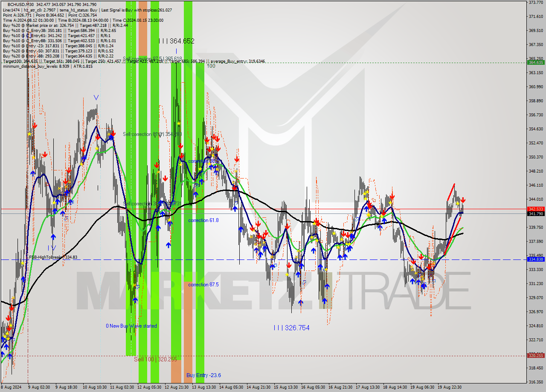Select the 'Entry -50: 307.831' row
Screen dimensions: 546x392
pos(58,51)
